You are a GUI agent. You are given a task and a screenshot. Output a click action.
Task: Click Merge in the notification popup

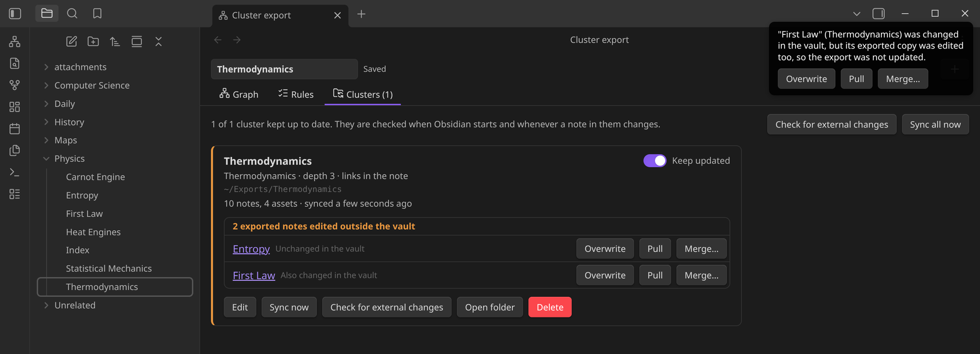903,79
